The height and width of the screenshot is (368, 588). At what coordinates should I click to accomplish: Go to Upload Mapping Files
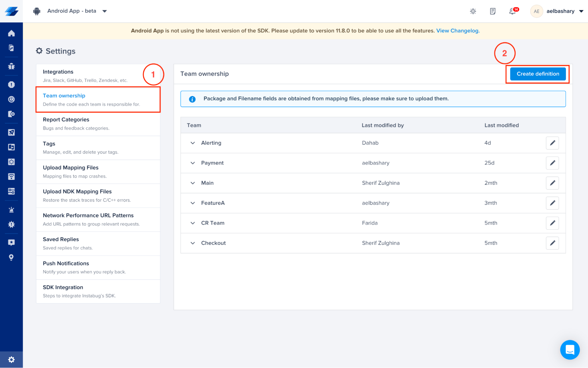pyautogui.click(x=98, y=172)
